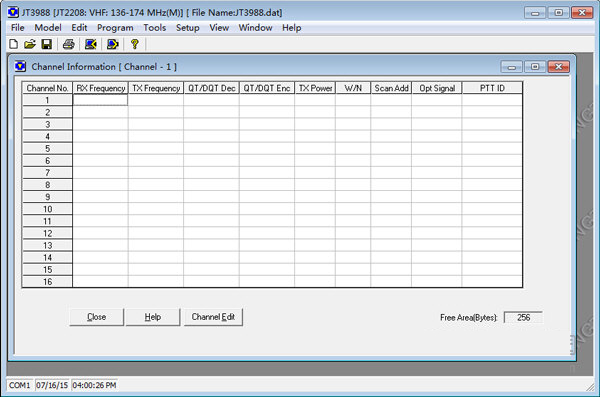Viewport: 600px width, 397px height.
Task: Select the RX Frequency cell of channel 1
Action: pos(100,100)
